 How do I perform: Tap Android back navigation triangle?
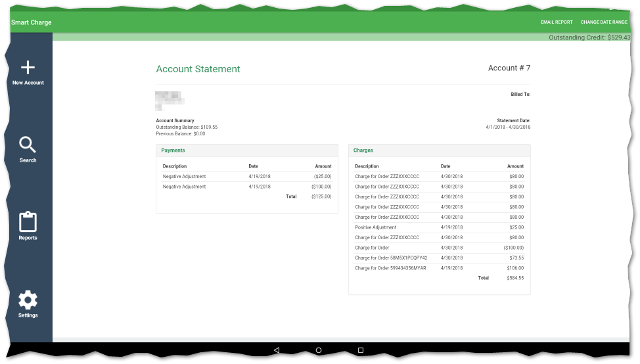pyautogui.click(x=277, y=350)
